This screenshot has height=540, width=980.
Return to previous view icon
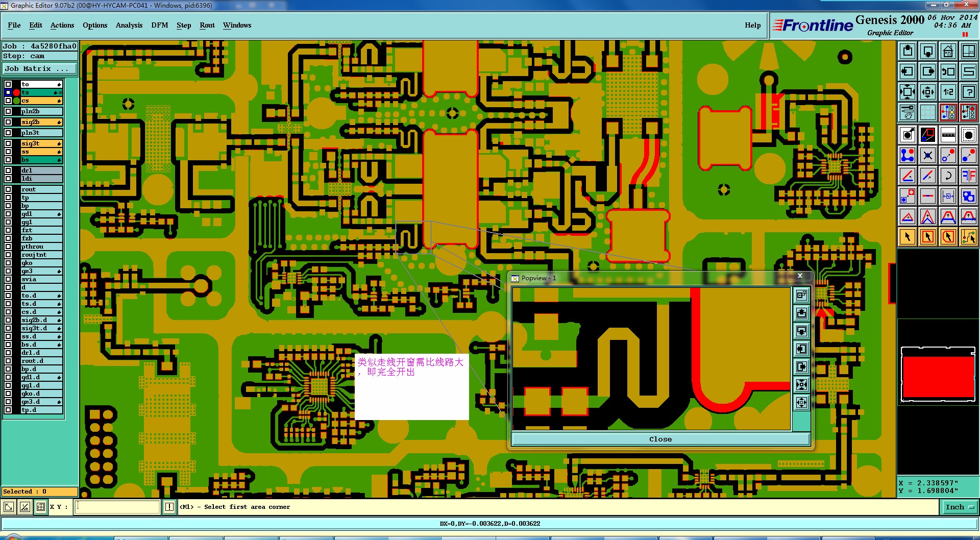coord(948,71)
